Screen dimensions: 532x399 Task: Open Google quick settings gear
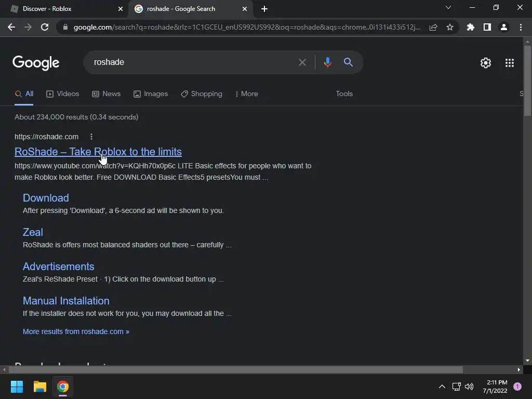point(486,63)
